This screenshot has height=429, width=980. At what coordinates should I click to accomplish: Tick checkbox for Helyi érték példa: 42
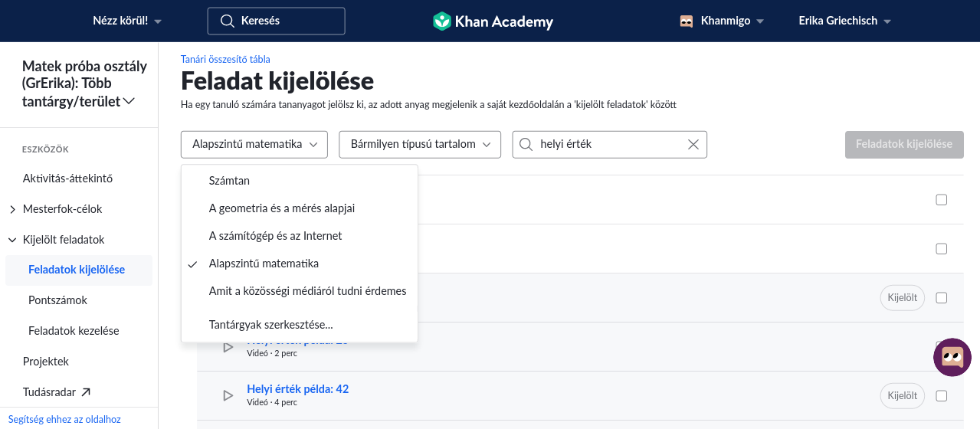tap(942, 396)
